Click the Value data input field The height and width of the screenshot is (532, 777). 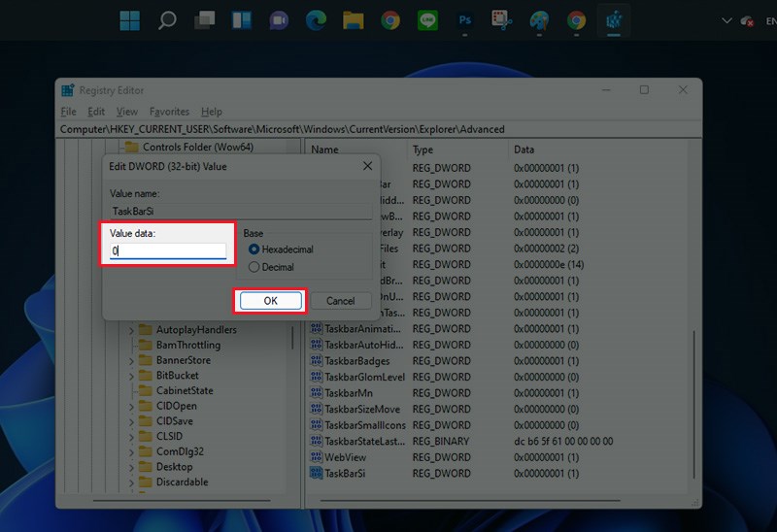[168, 250]
